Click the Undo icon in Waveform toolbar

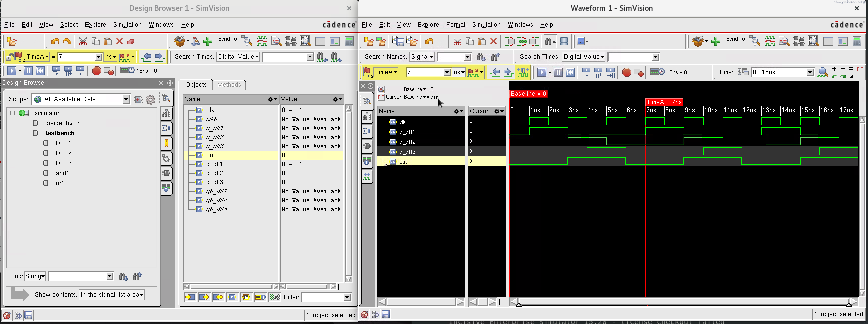pyautogui.click(x=429, y=41)
